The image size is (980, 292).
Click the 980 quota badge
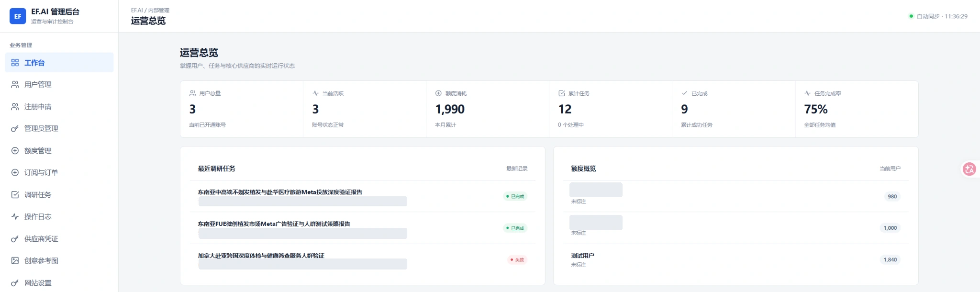(x=892, y=196)
